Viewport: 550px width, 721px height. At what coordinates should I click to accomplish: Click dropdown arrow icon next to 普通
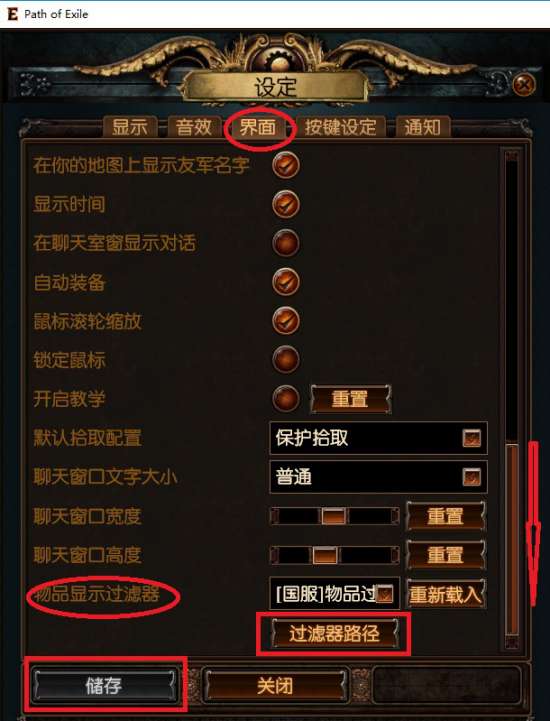pos(471,477)
